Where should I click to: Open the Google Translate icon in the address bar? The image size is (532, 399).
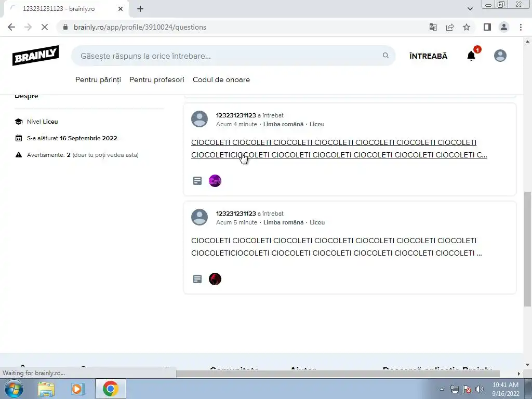click(433, 27)
